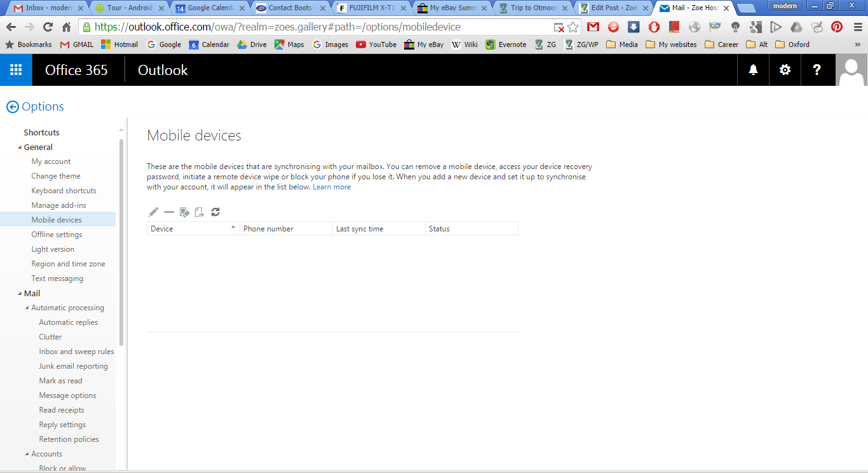This screenshot has height=473, width=868.
Task: Click the Pinterest extension icon
Action: click(x=837, y=27)
